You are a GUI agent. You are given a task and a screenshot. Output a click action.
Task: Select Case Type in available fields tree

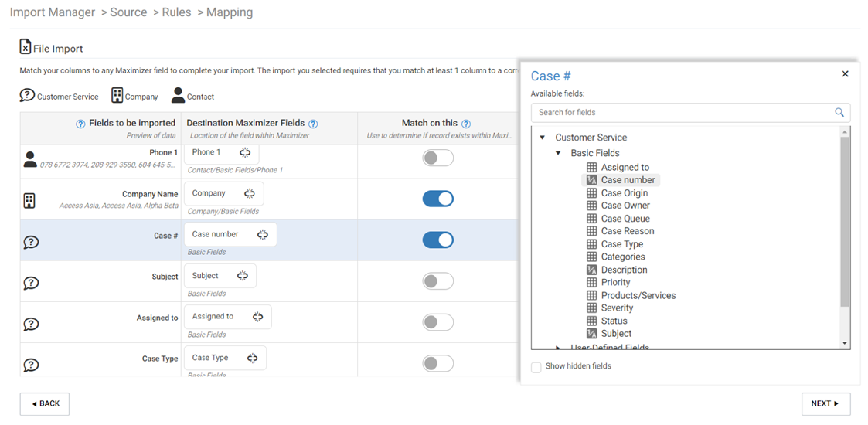pyautogui.click(x=622, y=244)
